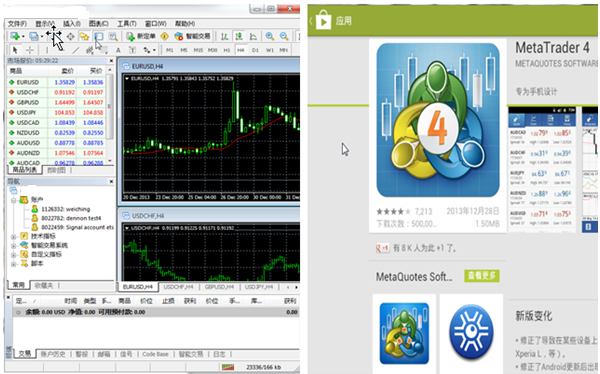Screen dimensions: 600x374
Task: Expand the 技术指标 tree node
Action: (13, 237)
